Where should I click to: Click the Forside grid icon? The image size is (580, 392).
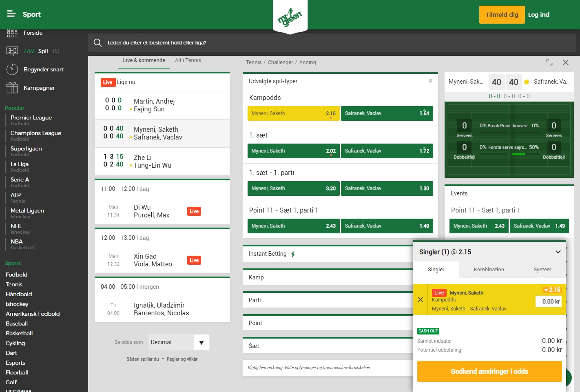tap(12, 33)
